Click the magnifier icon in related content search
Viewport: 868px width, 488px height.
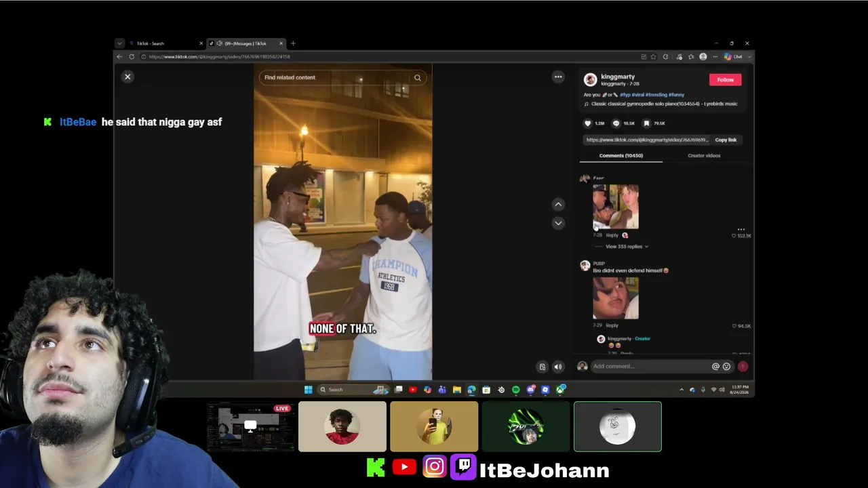click(418, 77)
